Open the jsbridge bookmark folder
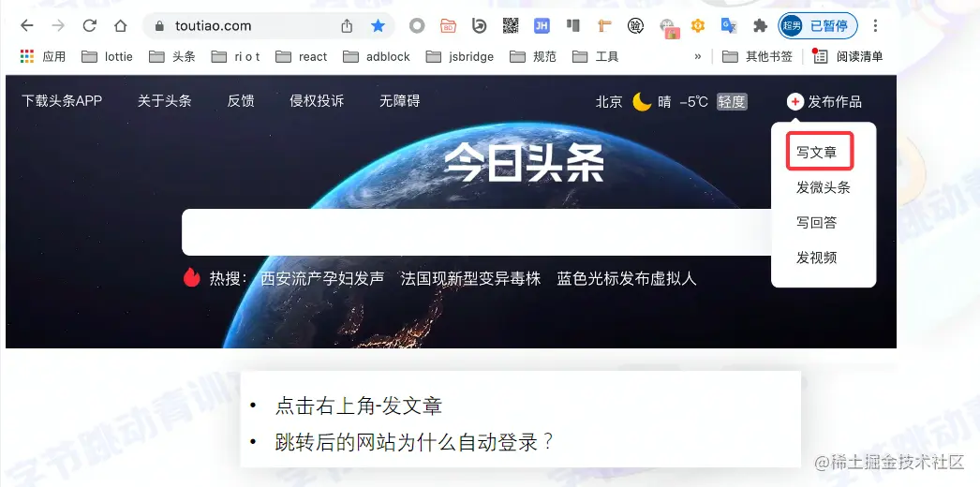The image size is (980, 487). 459,56
